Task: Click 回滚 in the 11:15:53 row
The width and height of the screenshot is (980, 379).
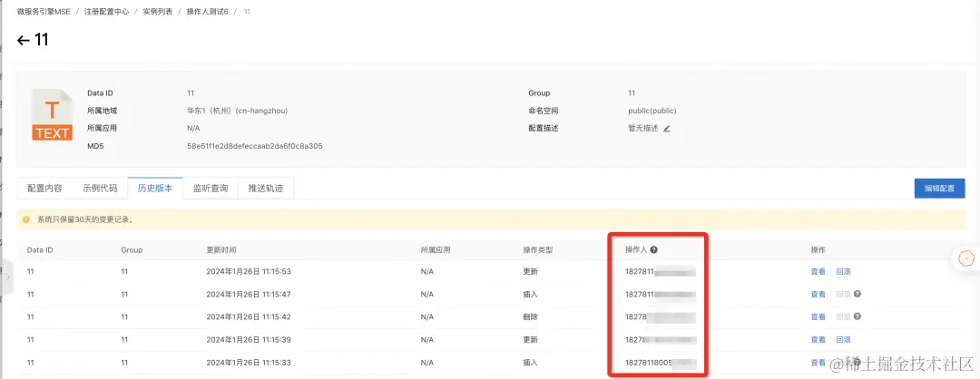Action: pyautogui.click(x=843, y=272)
